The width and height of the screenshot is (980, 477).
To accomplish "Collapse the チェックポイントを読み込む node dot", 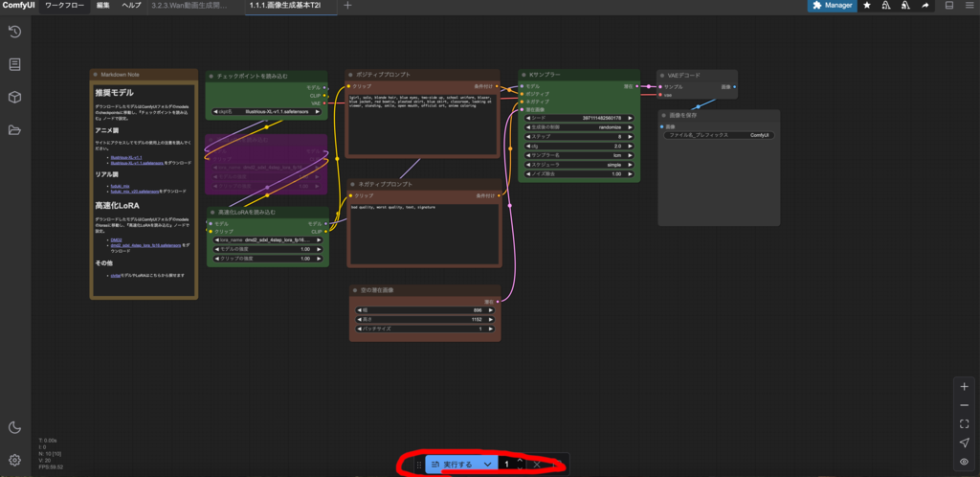I will pos(212,76).
